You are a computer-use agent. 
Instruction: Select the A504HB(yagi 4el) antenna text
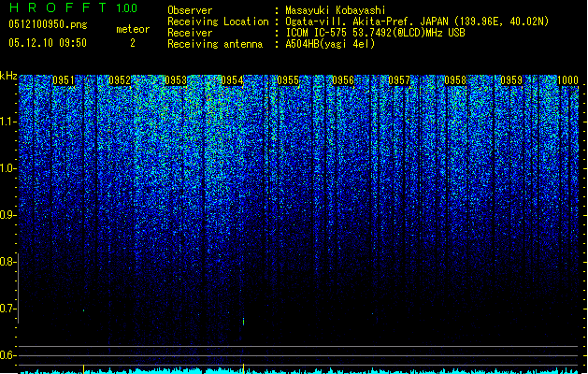pos(330,44)
